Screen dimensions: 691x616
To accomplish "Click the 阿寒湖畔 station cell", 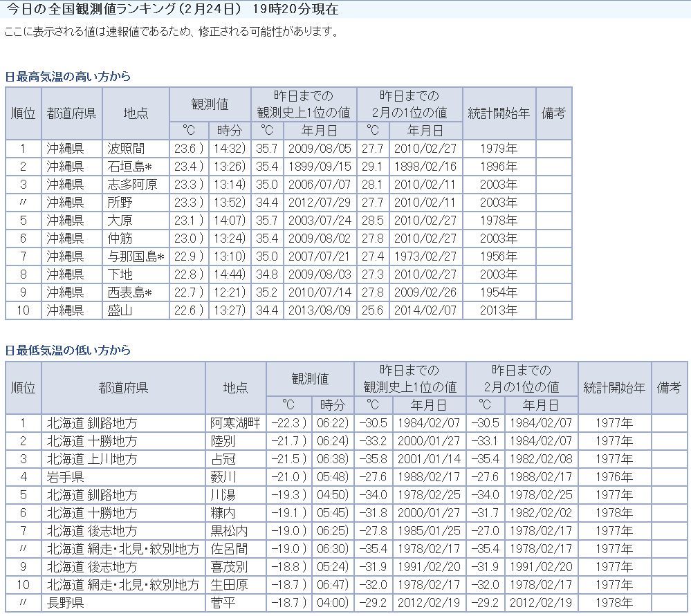I will (x=235, y=422).
